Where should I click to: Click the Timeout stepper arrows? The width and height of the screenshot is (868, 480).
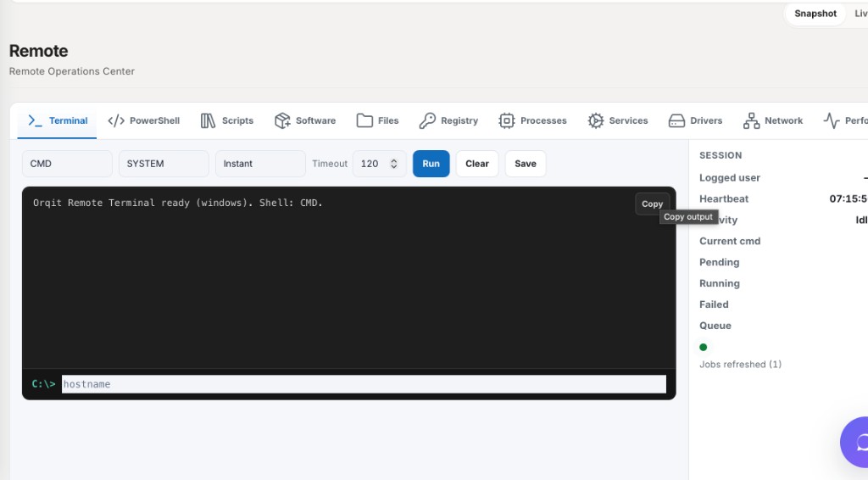coord(393,164)
